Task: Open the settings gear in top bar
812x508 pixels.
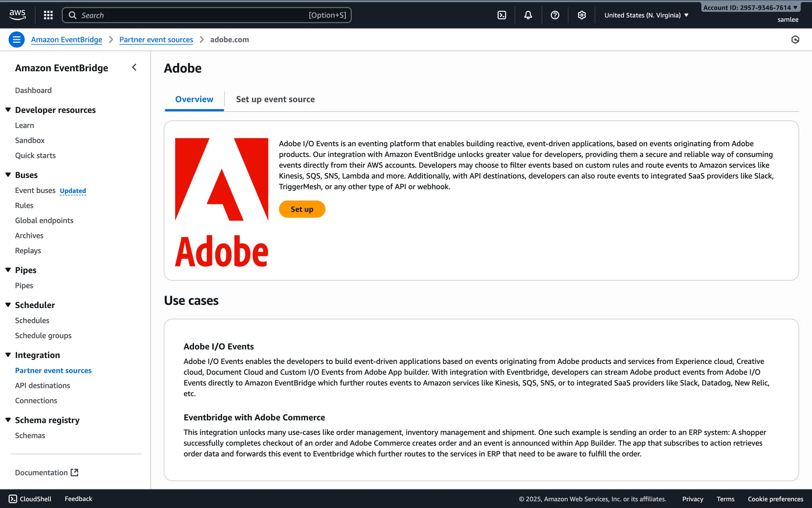Action: (582, 15)
